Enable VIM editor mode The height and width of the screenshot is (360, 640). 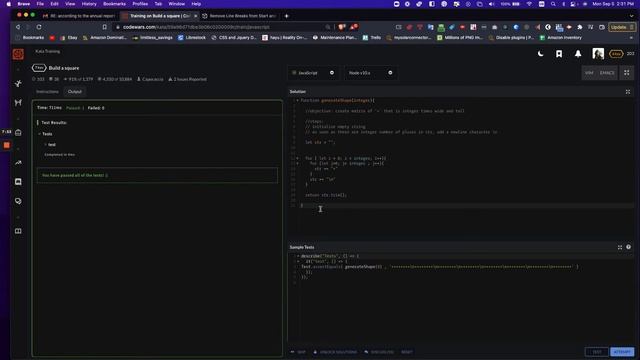[589, 73]
